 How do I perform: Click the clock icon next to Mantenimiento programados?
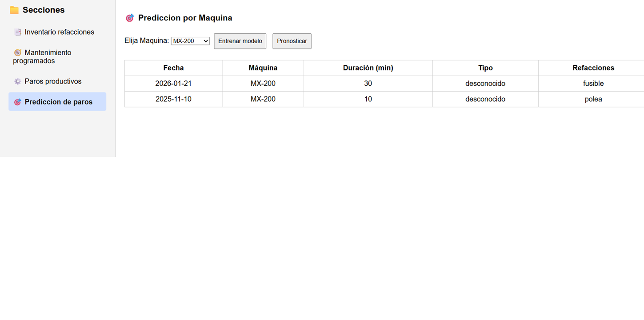(17, 52)
